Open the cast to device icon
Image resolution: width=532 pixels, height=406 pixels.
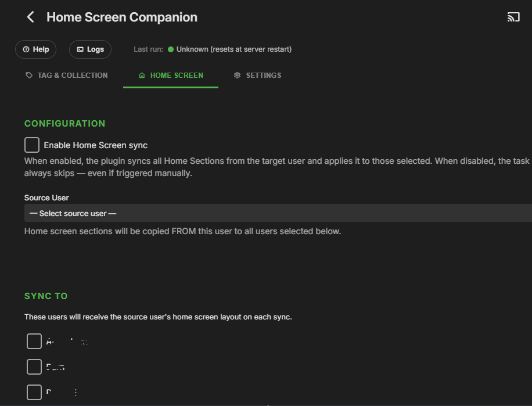click(513, 17)
